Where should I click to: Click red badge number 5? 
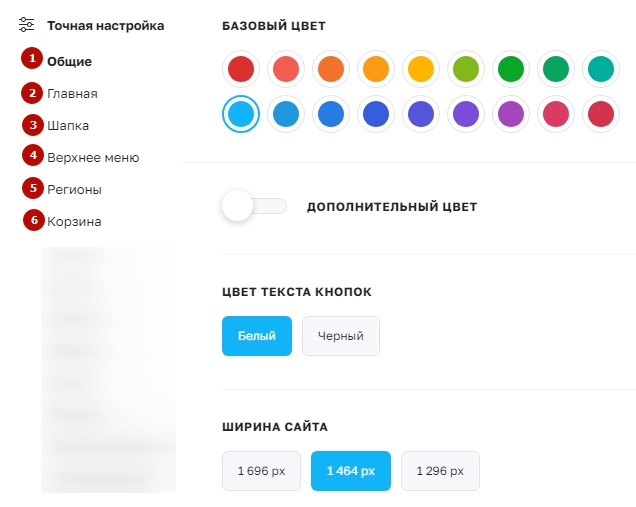[34, 188]
